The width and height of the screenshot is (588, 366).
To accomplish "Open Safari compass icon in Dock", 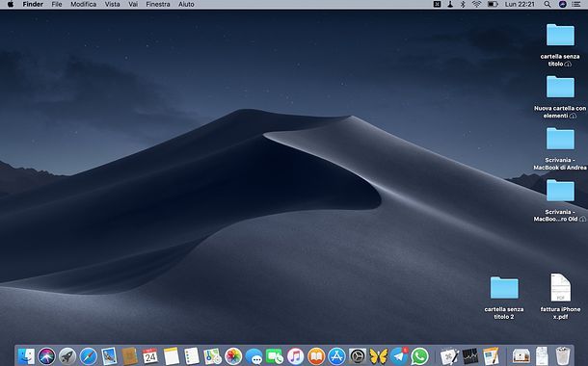I will pyautogui.click(x=89, y=355).
